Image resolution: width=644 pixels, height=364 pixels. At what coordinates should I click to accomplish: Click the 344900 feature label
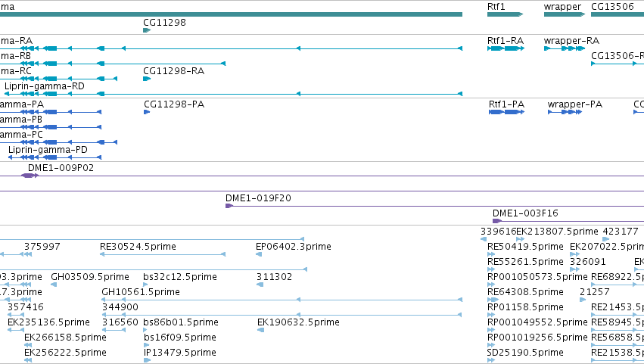pos(120,307)
